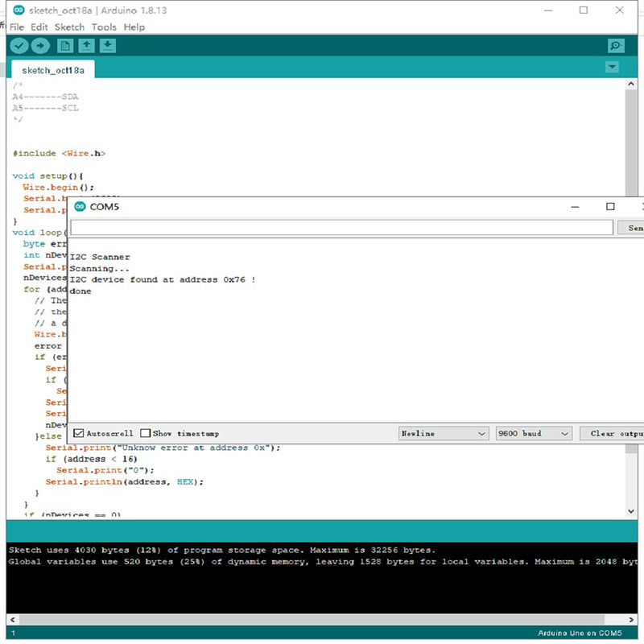644x644 pixels.
Task: Click 'Serial.println(address, HEX);' line
Action: click(125, 481)
